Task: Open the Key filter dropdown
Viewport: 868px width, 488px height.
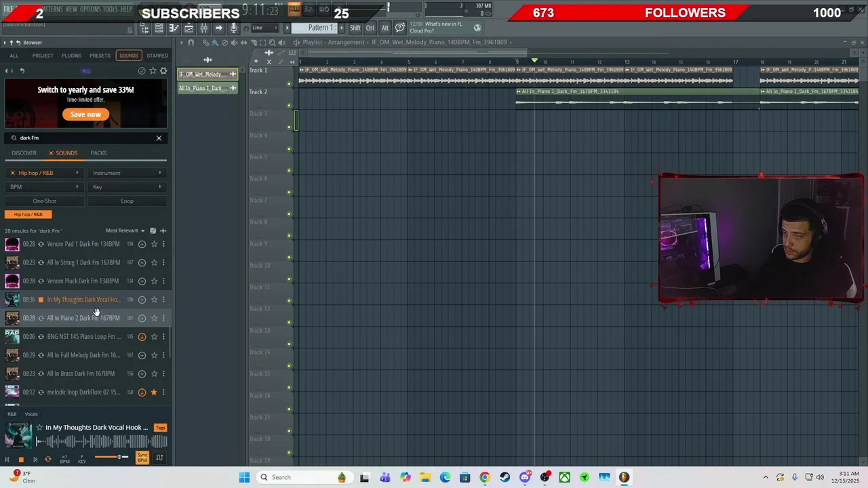Action: pyautogui.click(x=127, y=187)
